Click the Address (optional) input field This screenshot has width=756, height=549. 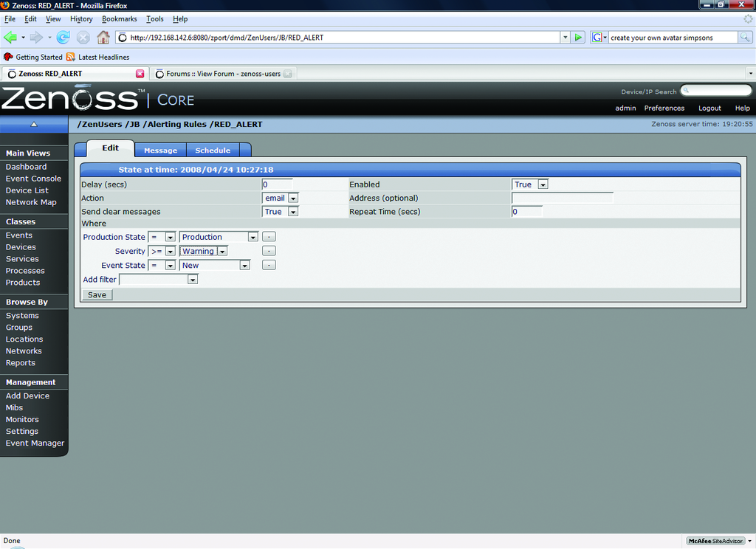click(x=562, y=198)
